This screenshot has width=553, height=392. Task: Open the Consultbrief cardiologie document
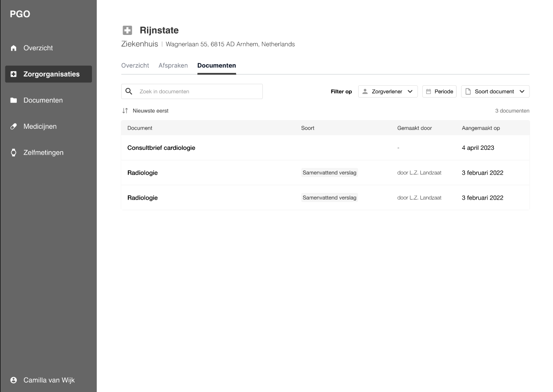coord(161,148)
